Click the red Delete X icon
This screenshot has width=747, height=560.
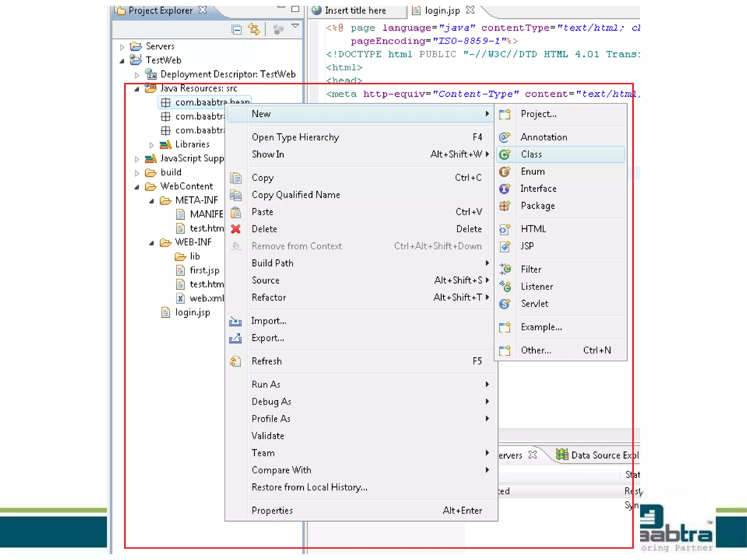tap(236, 229)
